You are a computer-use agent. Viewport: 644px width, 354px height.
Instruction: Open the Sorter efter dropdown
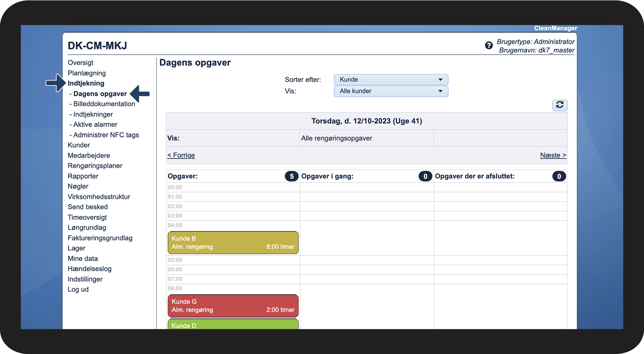pos(391,79)
